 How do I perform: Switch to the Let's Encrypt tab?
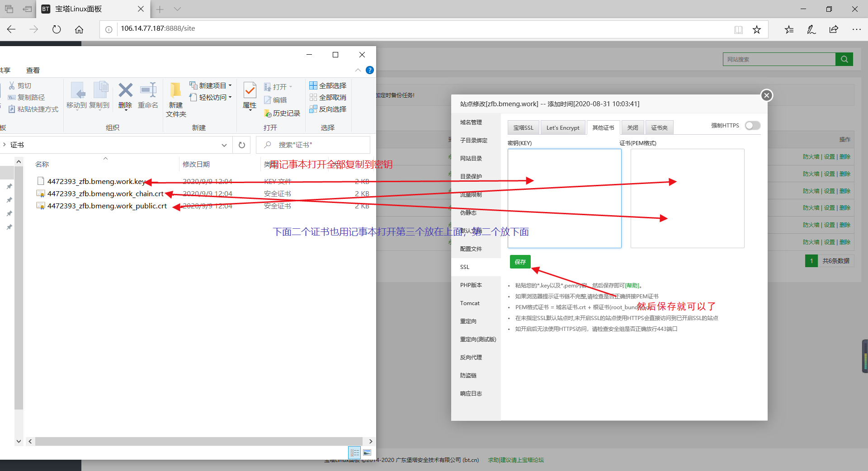pos(563,128)
